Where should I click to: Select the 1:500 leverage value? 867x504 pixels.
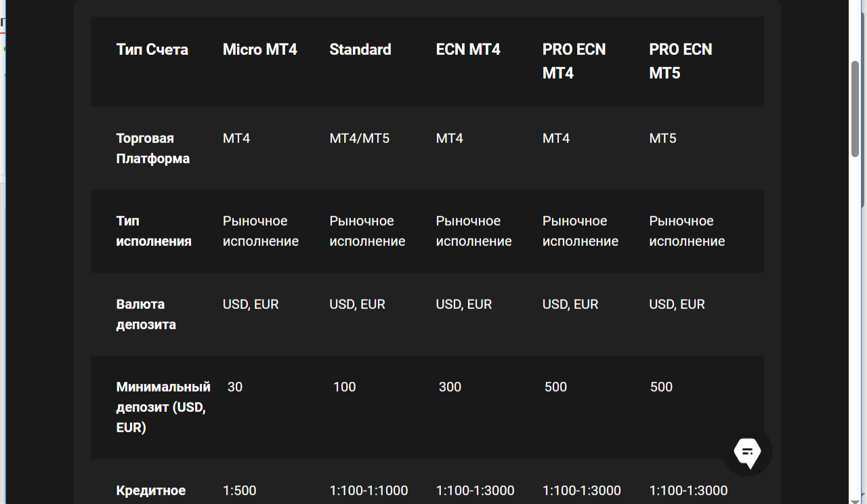(x=240, y=490)
